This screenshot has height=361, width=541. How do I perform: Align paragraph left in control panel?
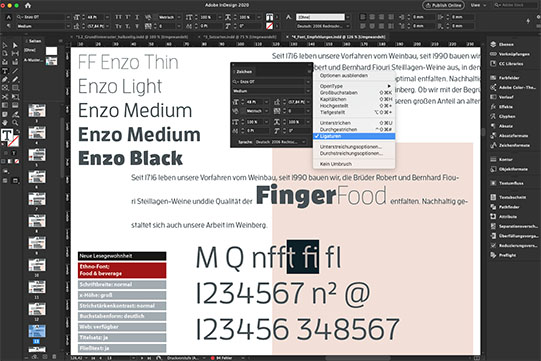pos(363,17)
